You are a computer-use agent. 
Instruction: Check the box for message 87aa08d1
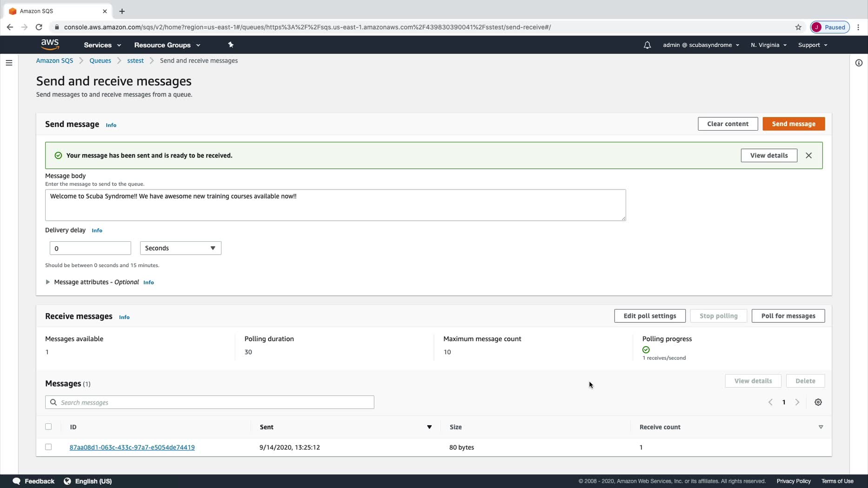pos(48,447)
